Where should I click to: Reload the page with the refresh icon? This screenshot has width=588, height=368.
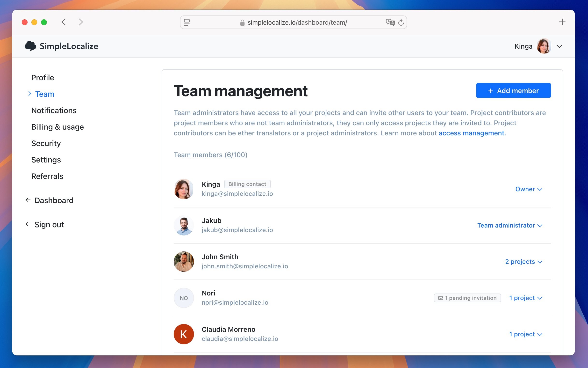[401, 22]
